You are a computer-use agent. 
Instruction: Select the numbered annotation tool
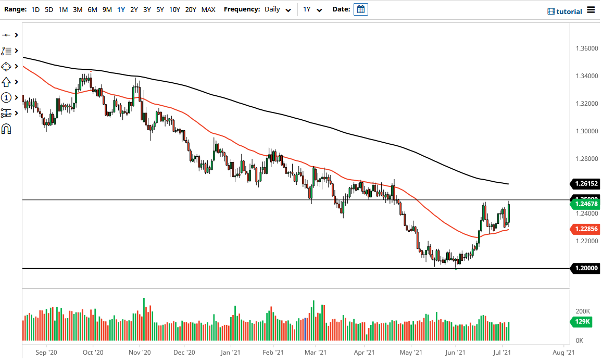(7, 97)
